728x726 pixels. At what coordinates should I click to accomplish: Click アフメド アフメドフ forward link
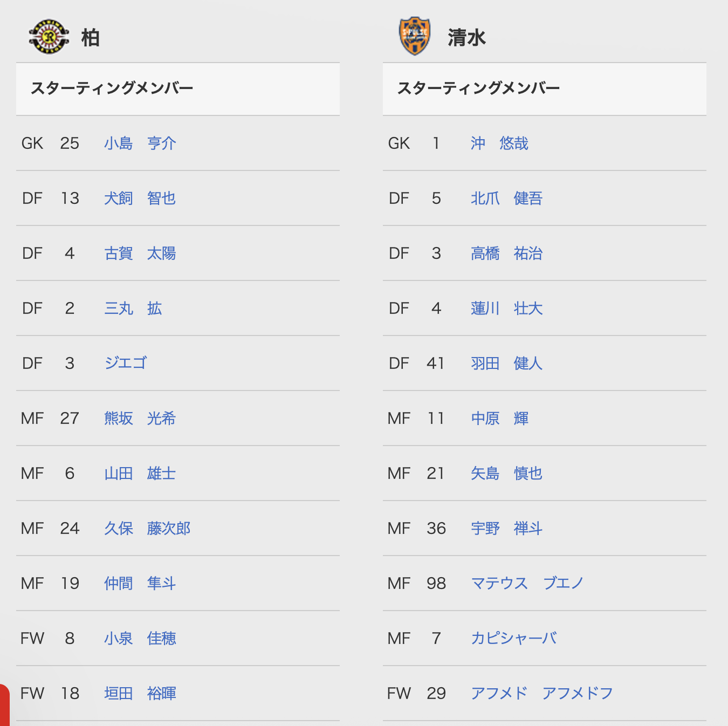click(x=542, y=694)
